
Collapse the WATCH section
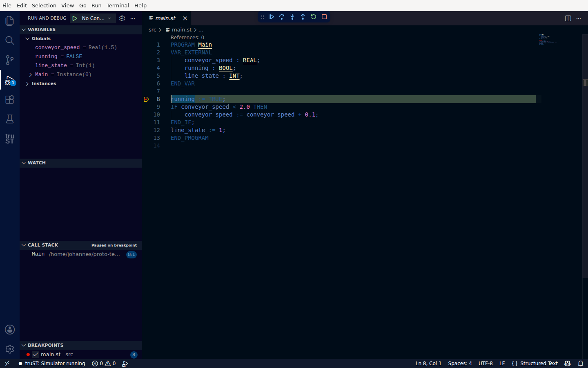[x=80, y=163]
